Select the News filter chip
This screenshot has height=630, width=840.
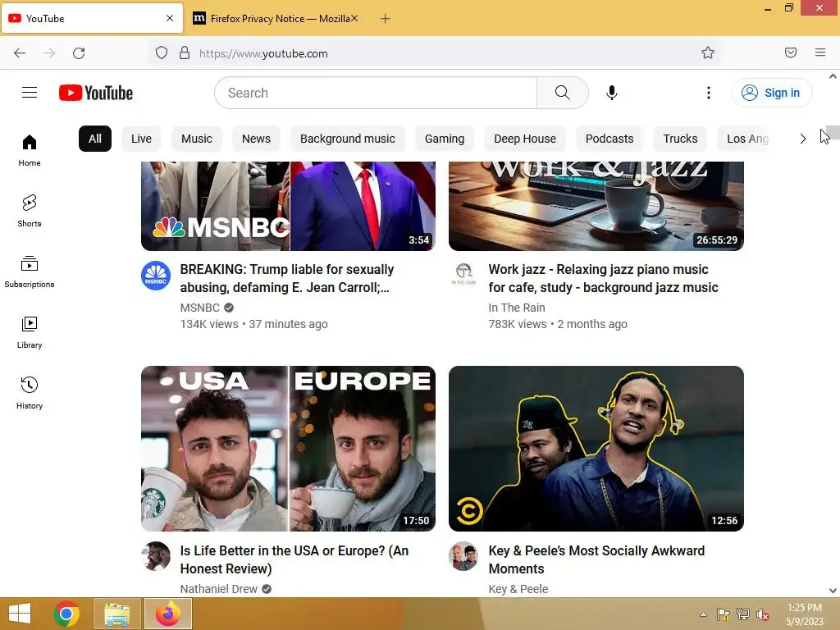(x=256, y=139)
